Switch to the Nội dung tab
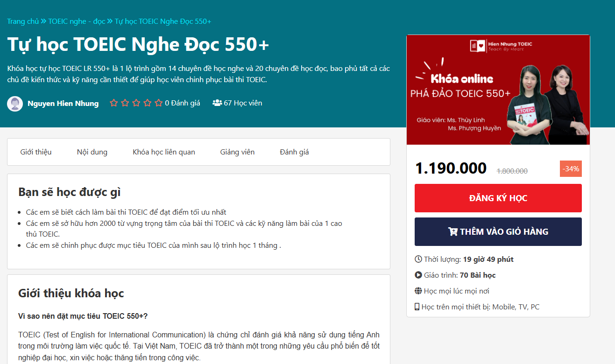This screenshot has width=615, height=364. 92,152
